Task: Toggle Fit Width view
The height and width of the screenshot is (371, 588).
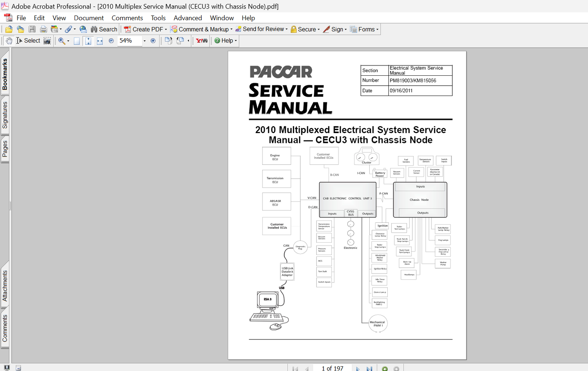Action: coord(100,41)
